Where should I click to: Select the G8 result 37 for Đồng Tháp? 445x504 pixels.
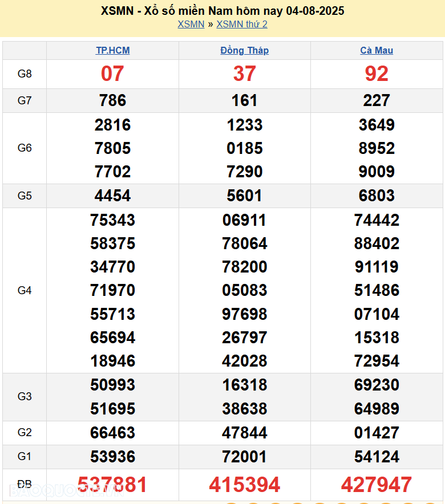point(244,74)
